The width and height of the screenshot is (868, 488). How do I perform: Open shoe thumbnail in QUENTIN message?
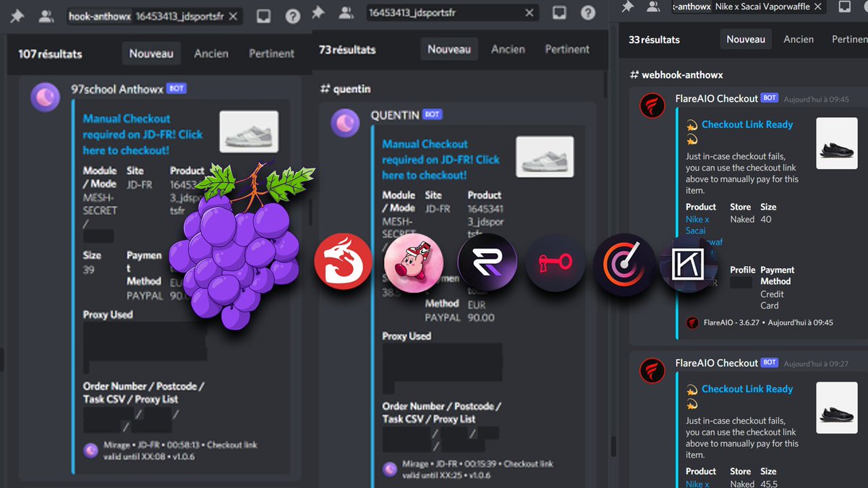(545, 157)
